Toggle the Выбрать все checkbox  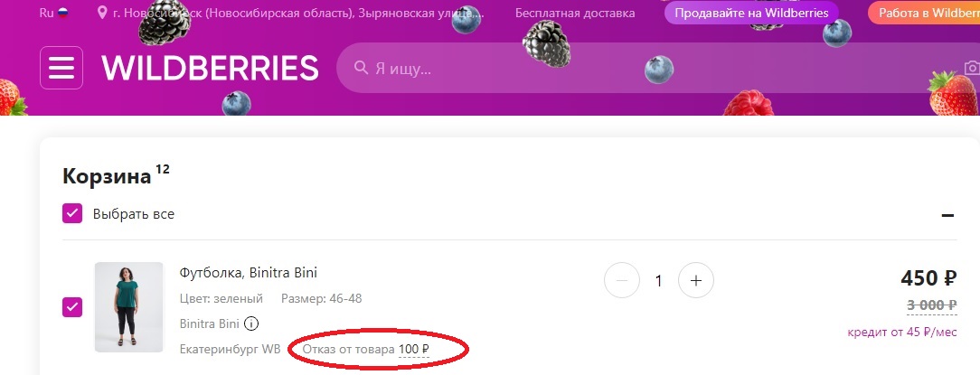point(72,214)
